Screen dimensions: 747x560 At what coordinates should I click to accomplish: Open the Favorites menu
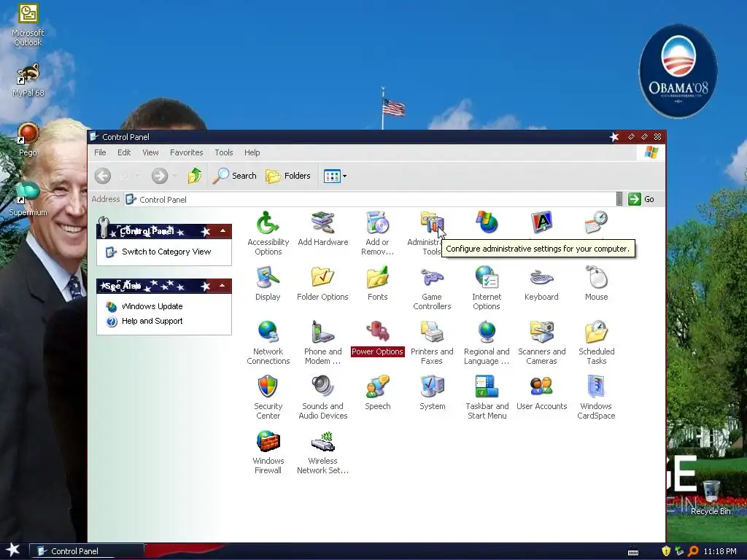coord(186,152)
